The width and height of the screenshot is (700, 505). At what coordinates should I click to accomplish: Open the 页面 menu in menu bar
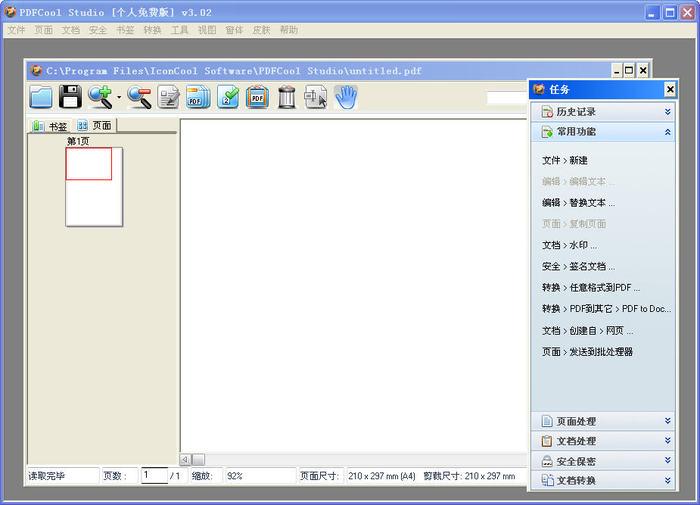(44, 30)
